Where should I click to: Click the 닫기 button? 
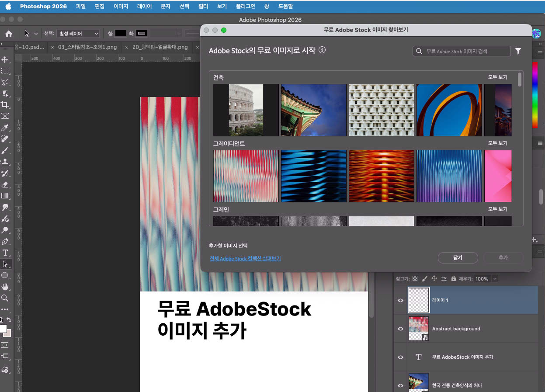(458, 258)
